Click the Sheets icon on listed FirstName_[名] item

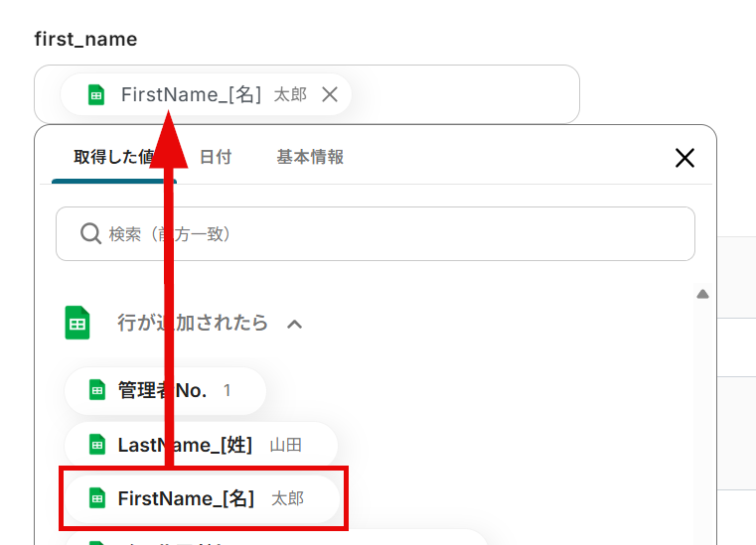click(x=97, y=498)
